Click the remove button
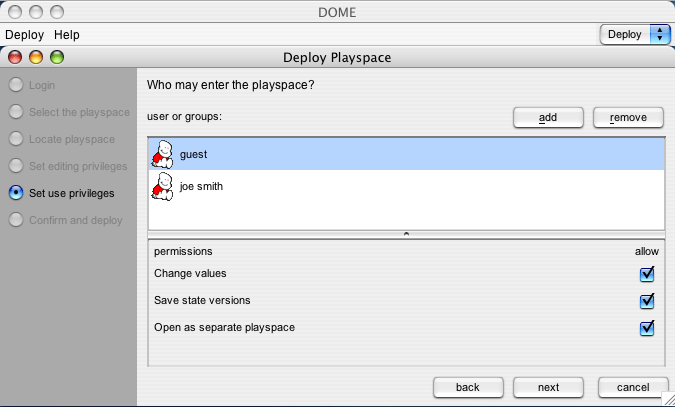 pos(628,118)
